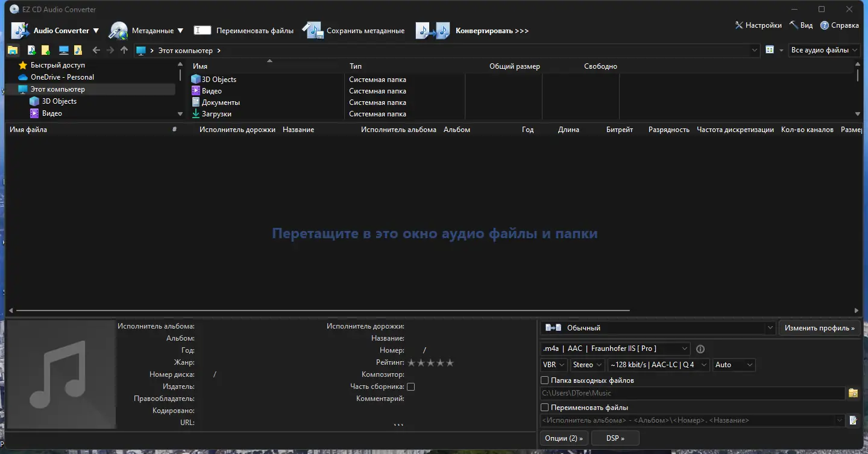Enable the Папка выходных файлов checkbox
868x454 pixels.
(x=544, y=380)
